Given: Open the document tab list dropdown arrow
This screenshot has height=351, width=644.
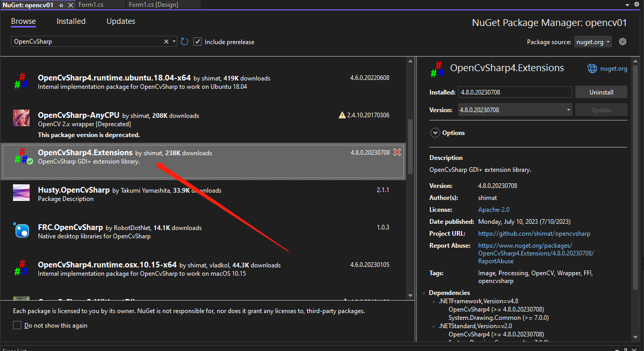Looking at the screenshot, I should [628, 5].
